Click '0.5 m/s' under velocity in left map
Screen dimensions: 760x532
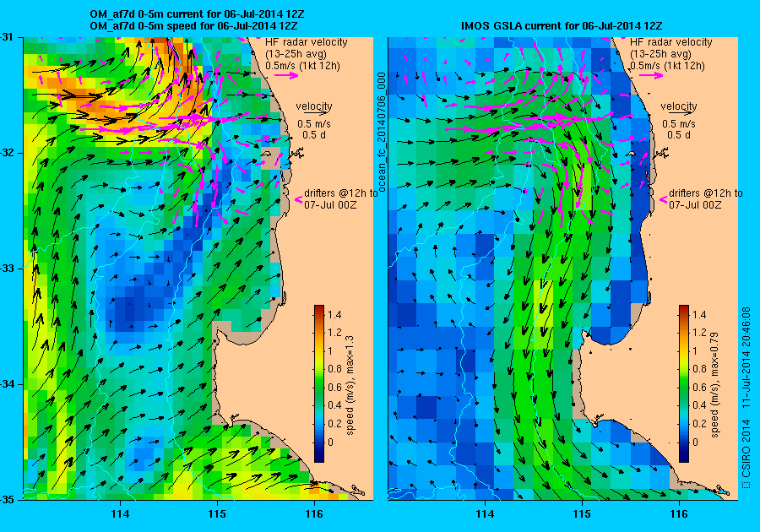point(314,124)
